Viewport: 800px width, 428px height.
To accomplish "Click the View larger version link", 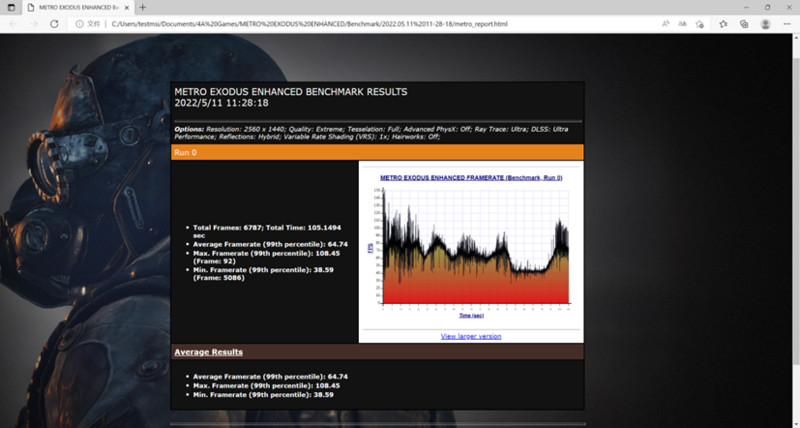I will (470, 336).
